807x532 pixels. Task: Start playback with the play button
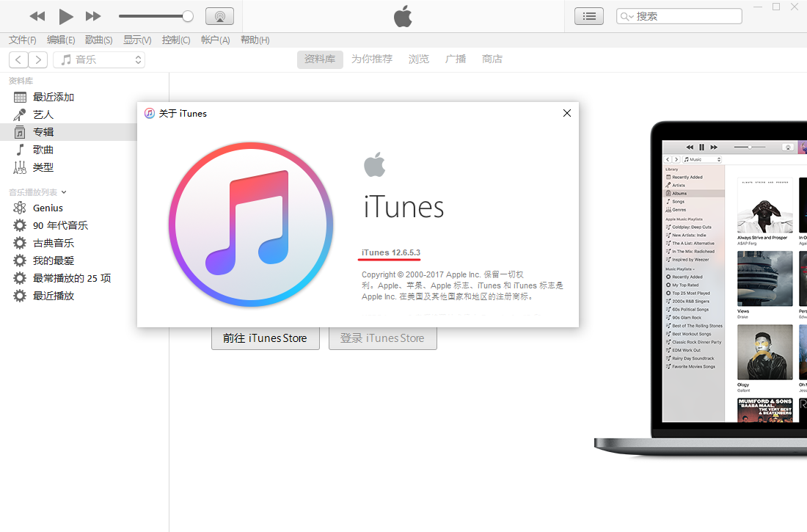[65, 16]
